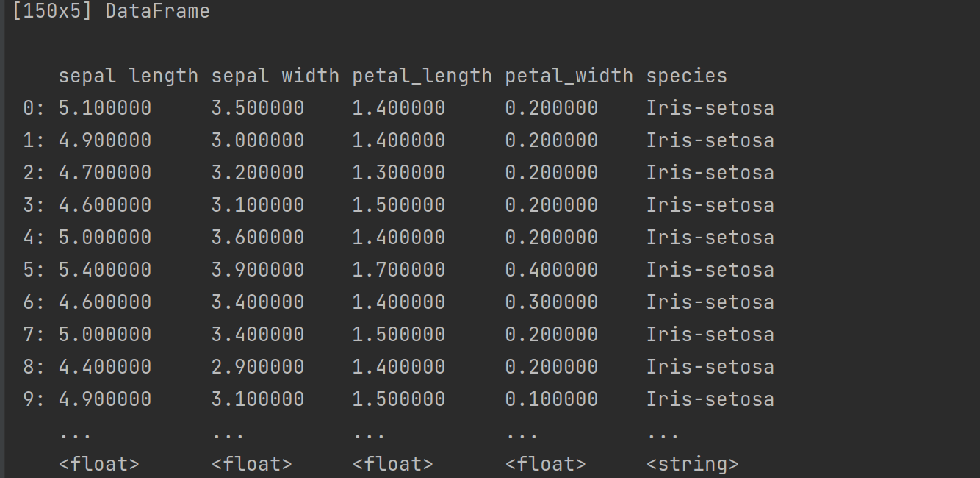Select the 'species' column header
This screenshot has width=980, height=478.
tap(687, 76)
